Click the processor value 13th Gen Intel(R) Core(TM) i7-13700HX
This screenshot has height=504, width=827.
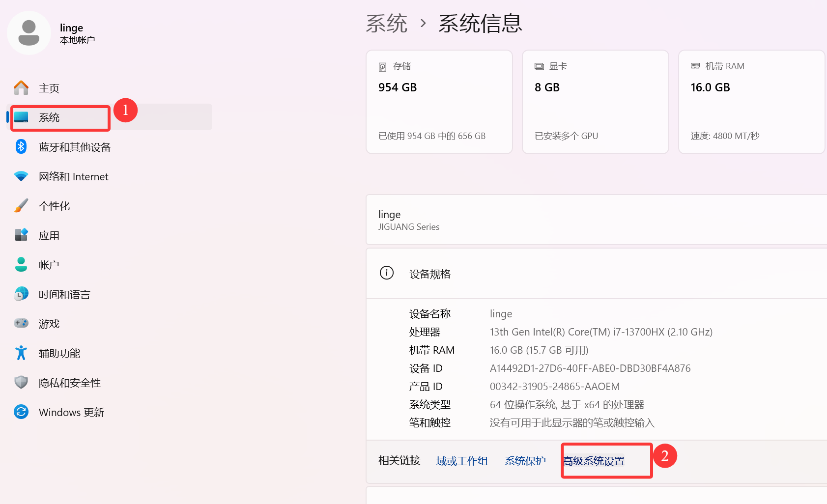601,332
